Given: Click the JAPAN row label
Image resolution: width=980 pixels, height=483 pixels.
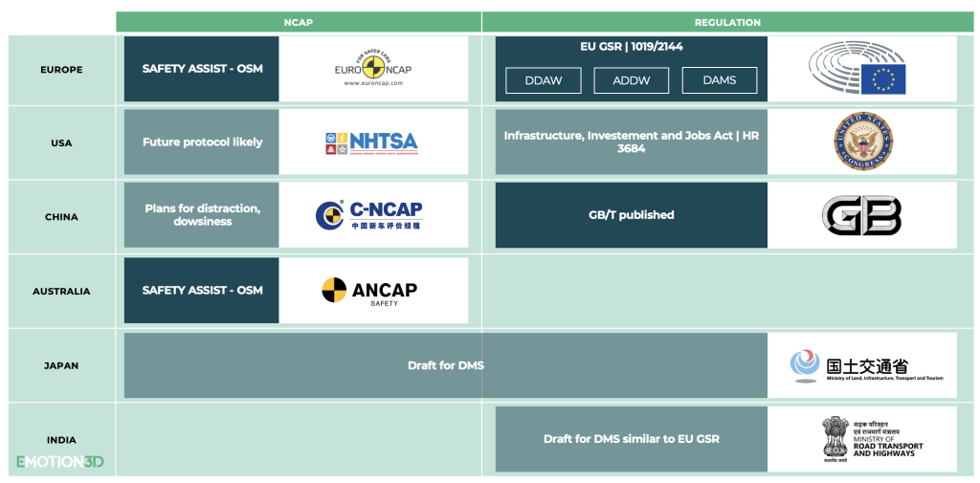Looking at the screenshot, I should (x=61, y=365).
